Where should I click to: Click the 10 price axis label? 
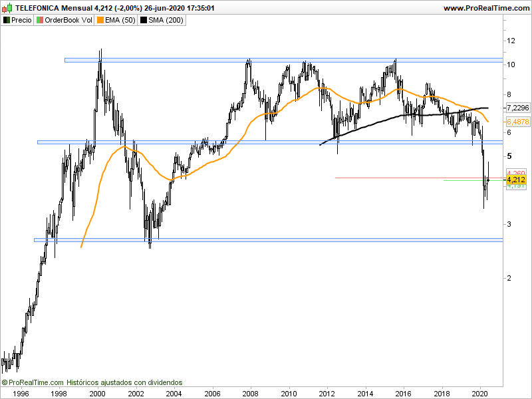(511, 65)
